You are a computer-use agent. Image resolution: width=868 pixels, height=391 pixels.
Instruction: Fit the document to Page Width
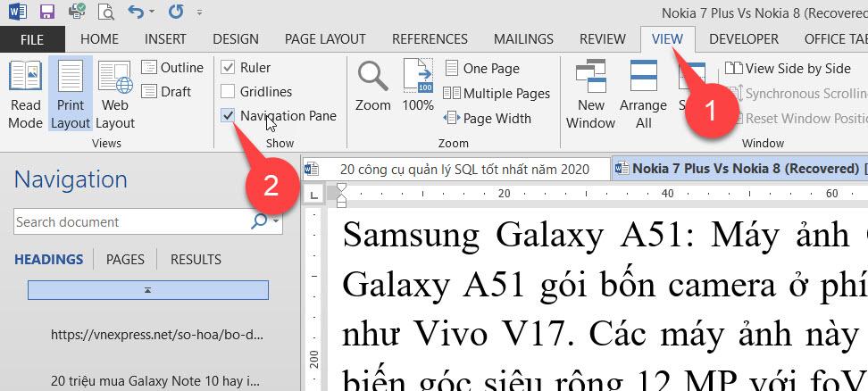(x=488, y=119)
